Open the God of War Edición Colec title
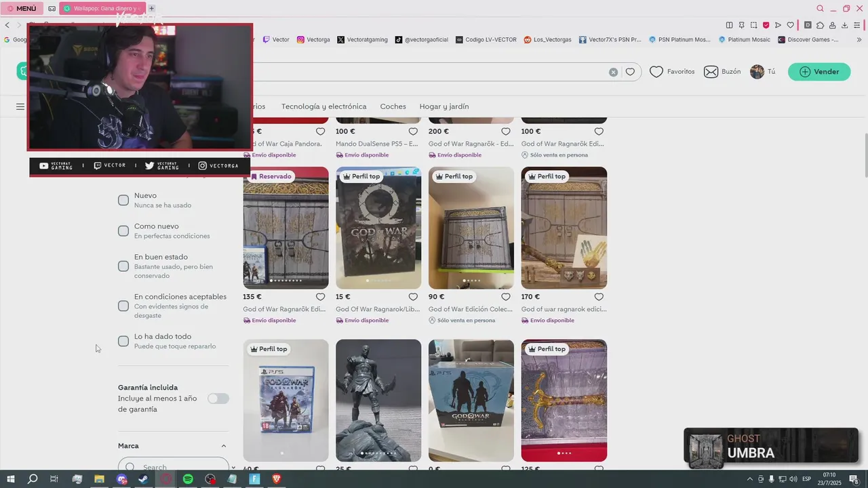868x488 pixels. tap(471, 309)
